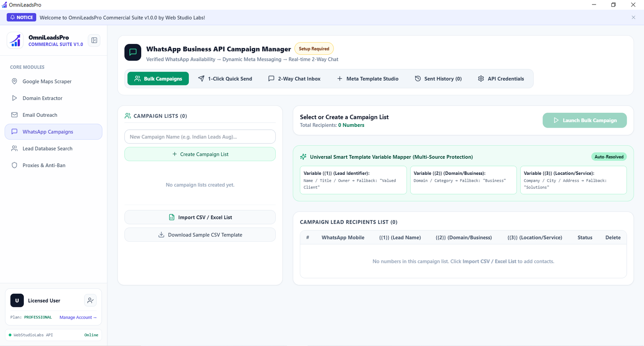Click the Import CSV file icon

click(172, 218)
